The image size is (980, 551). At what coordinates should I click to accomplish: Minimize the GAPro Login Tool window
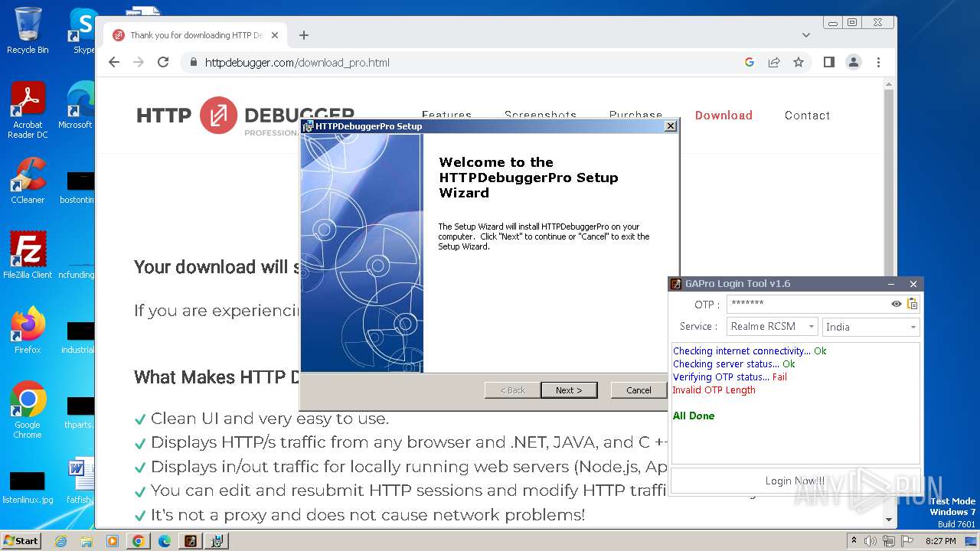[x=892, y=284]
